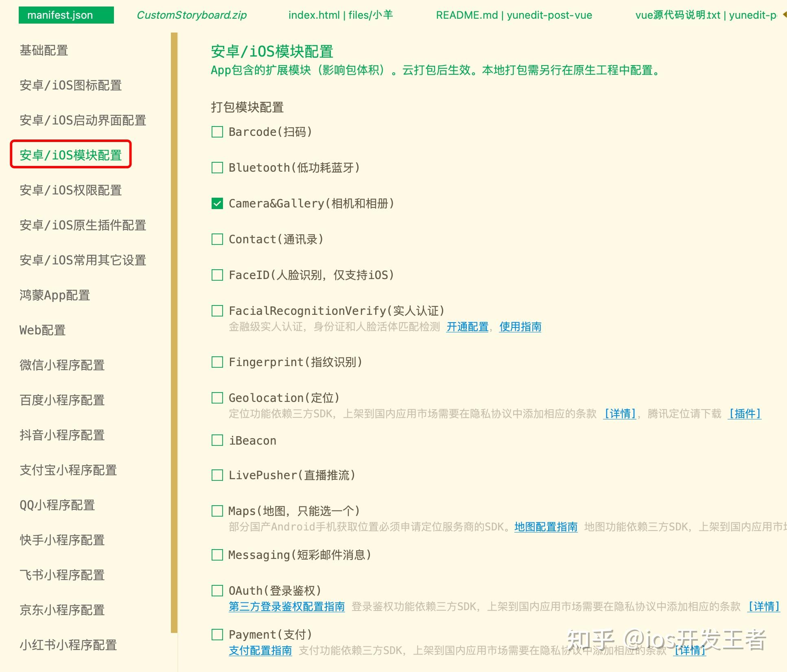This screenshot has width=787, height=672.
Task: Click the tab scroll arrow at top right
Action: [783, 15]
